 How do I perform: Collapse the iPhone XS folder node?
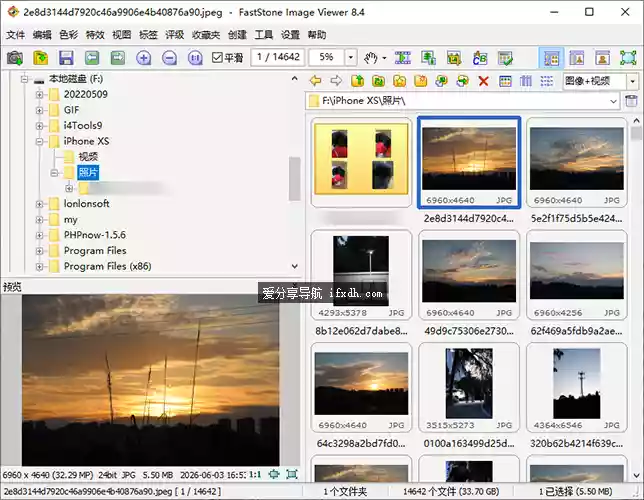tap(39, 141)
